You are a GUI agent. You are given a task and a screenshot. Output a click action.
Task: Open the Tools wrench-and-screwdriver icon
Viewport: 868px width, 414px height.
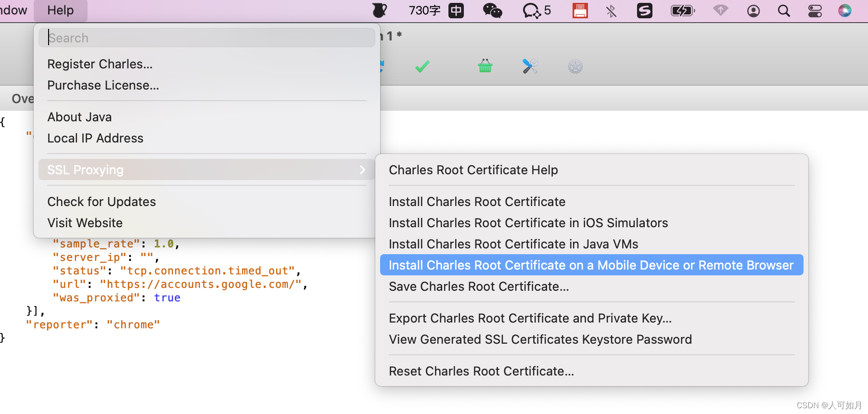530,66
